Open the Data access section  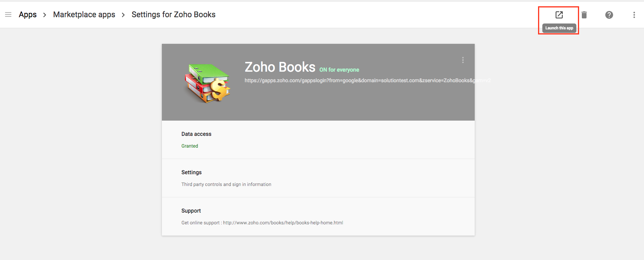click(196, 134)
